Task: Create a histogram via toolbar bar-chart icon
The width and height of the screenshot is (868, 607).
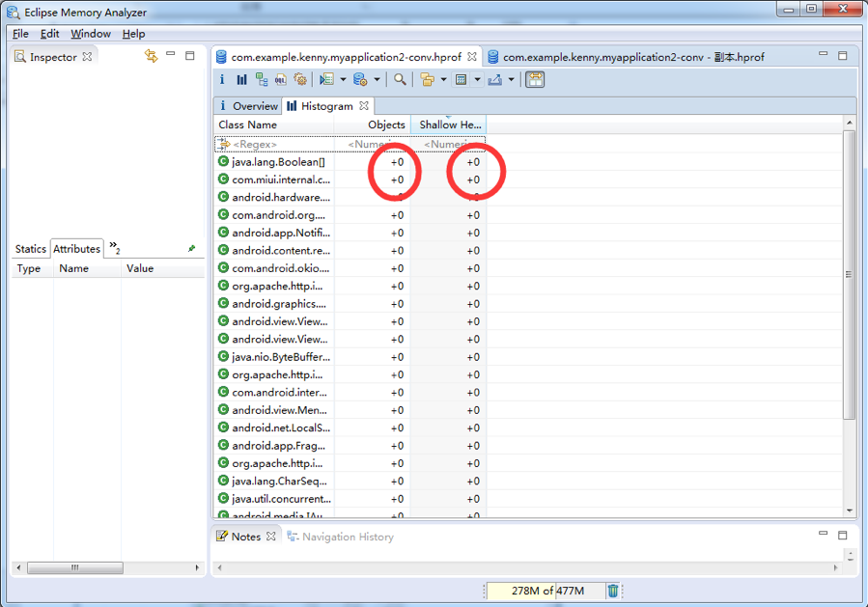Action: 241,80
